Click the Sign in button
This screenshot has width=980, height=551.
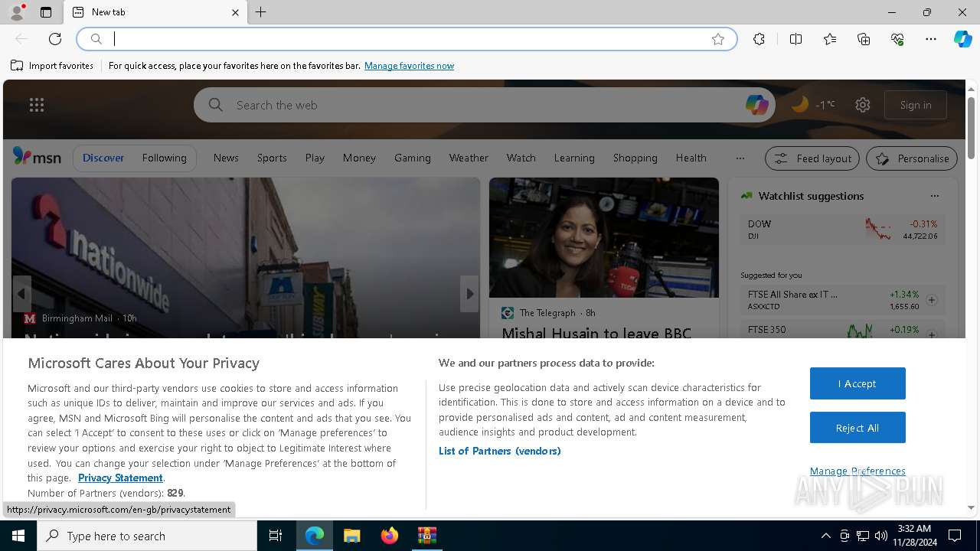(916, 105)
